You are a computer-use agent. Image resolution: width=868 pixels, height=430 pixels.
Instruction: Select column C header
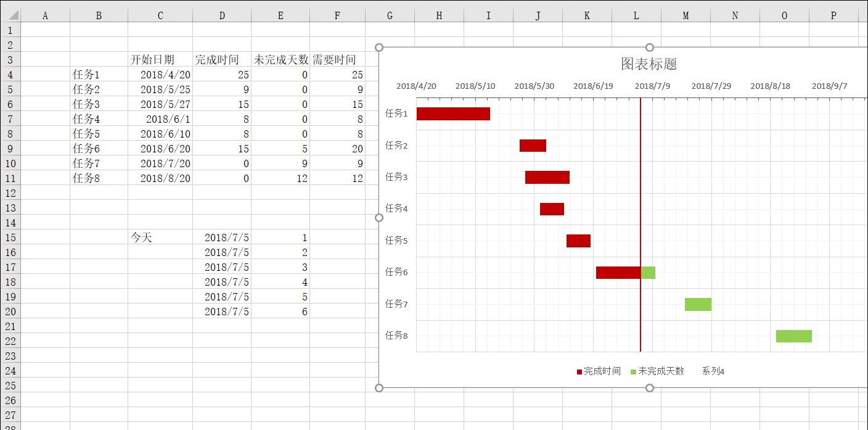[x=160, y=15]
